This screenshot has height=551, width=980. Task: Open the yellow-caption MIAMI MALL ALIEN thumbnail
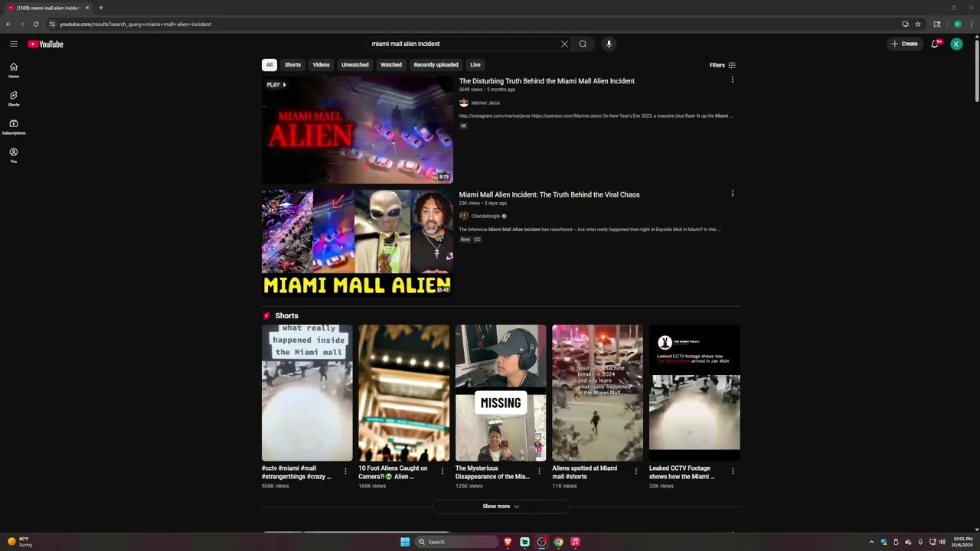[358, 243]
